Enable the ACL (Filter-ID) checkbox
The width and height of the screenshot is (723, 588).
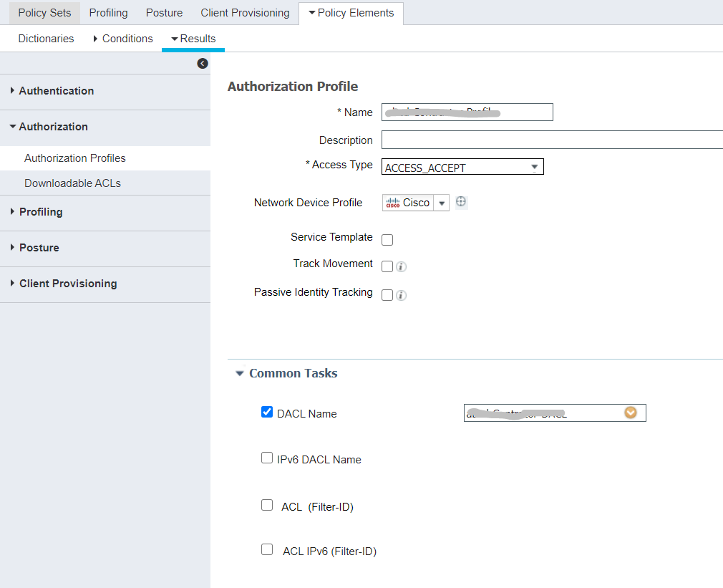point(267,505)
